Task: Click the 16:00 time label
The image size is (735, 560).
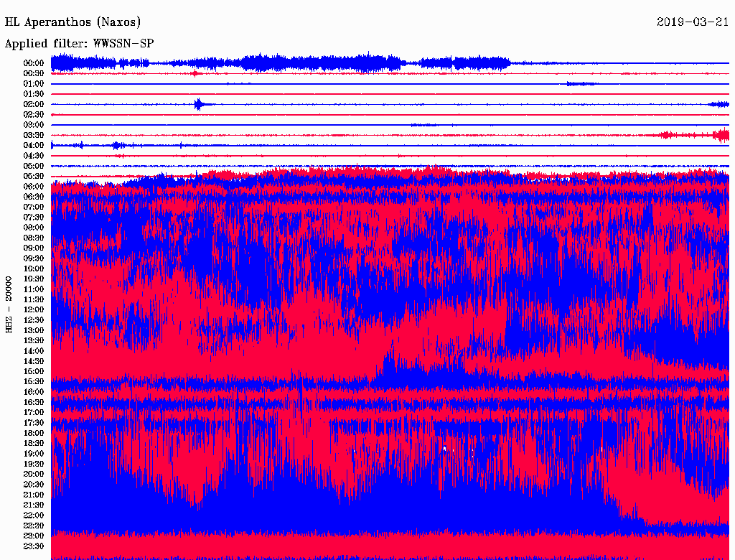Action: point(34,391)
